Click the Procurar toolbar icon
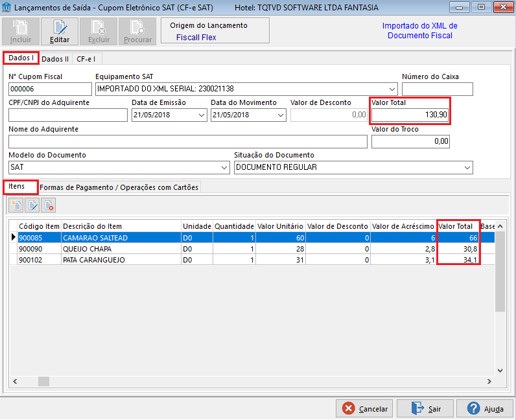Screen dimensions: 516x420 click(x=137, y=32)
